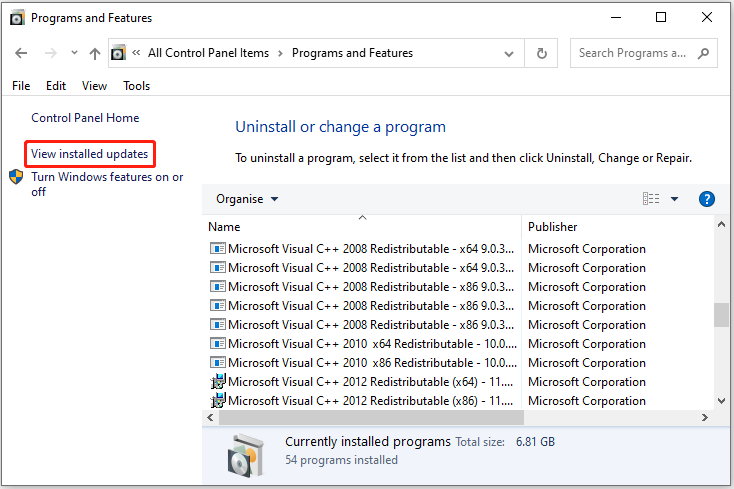The width and height of the screenshot is (734, 489).
Task: Sort list by Publisher column header
Action: pos(553,227)
